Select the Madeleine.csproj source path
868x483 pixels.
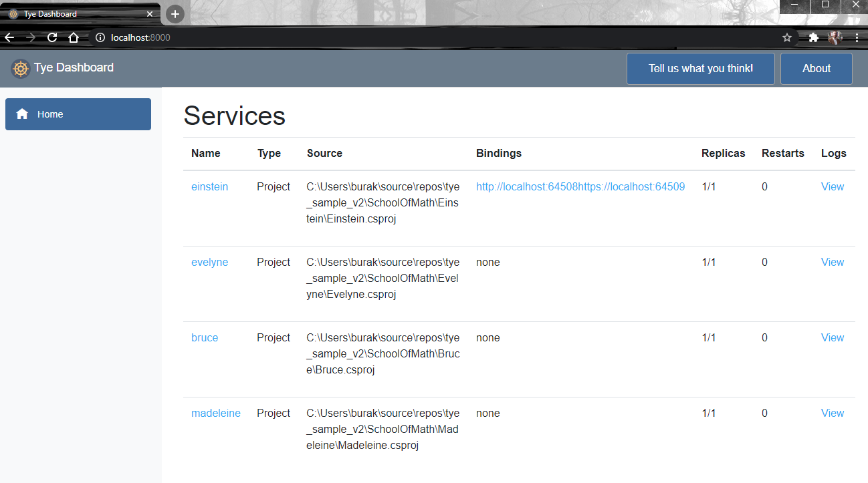[383, 430]
